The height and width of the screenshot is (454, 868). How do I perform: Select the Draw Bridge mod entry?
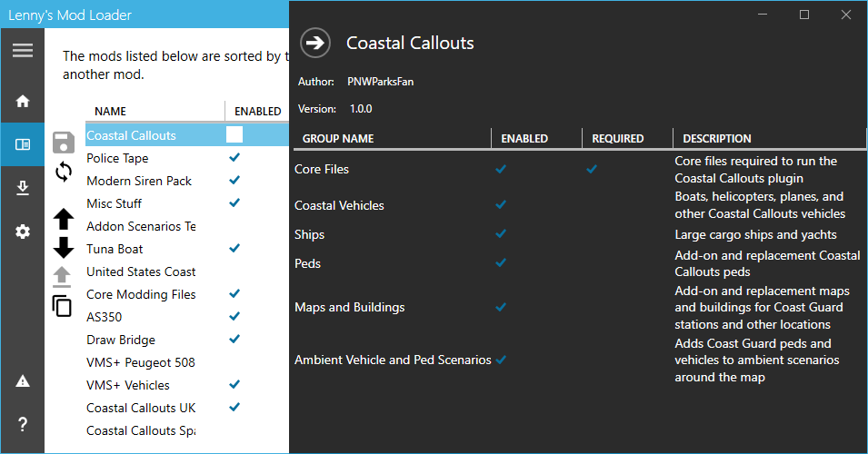click(x=121, y=340)
